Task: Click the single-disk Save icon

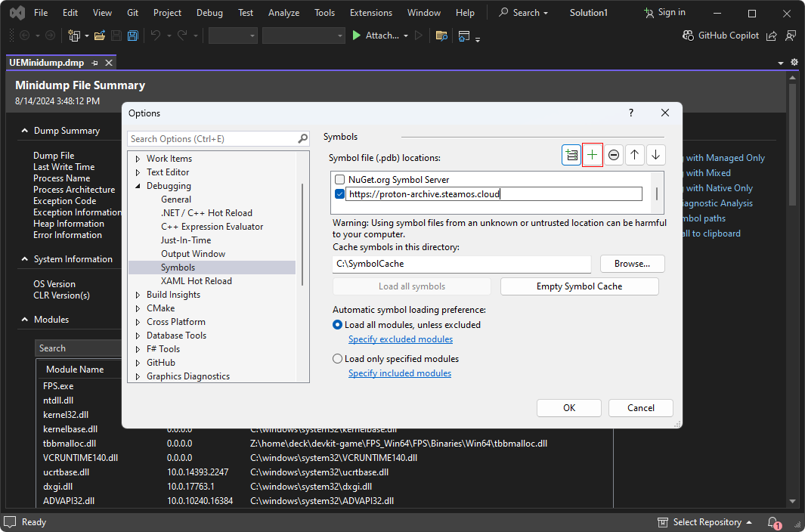Action: click(x=116, y=36)
